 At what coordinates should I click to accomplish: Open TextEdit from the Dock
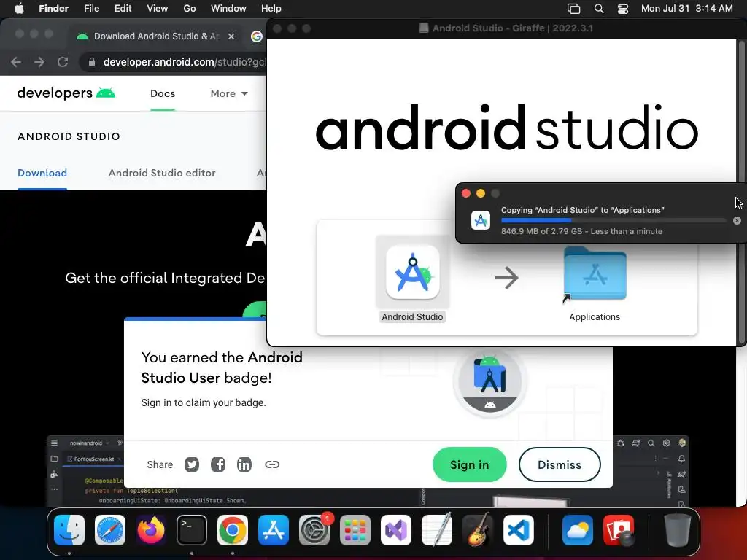click(x=437, y=530)
